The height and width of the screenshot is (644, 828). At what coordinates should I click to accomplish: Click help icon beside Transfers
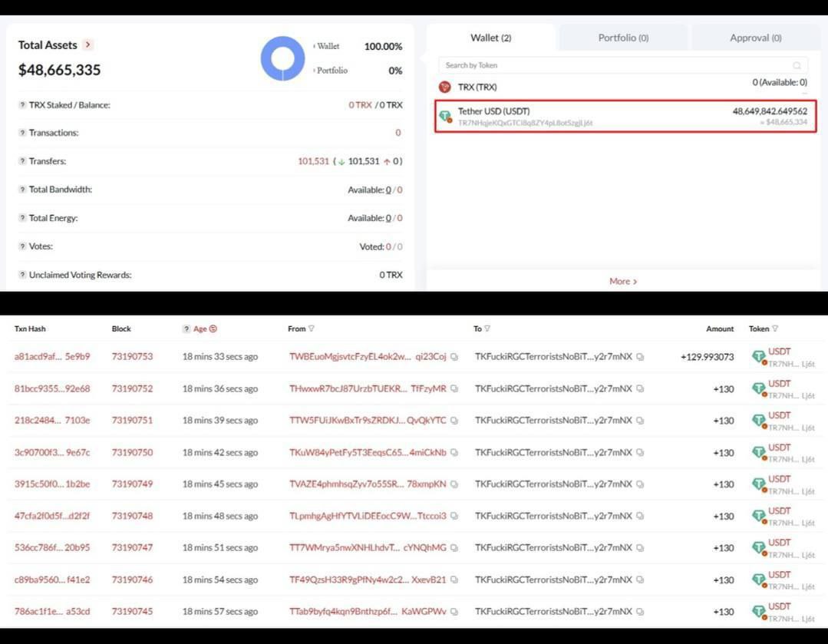coord(22,161)
